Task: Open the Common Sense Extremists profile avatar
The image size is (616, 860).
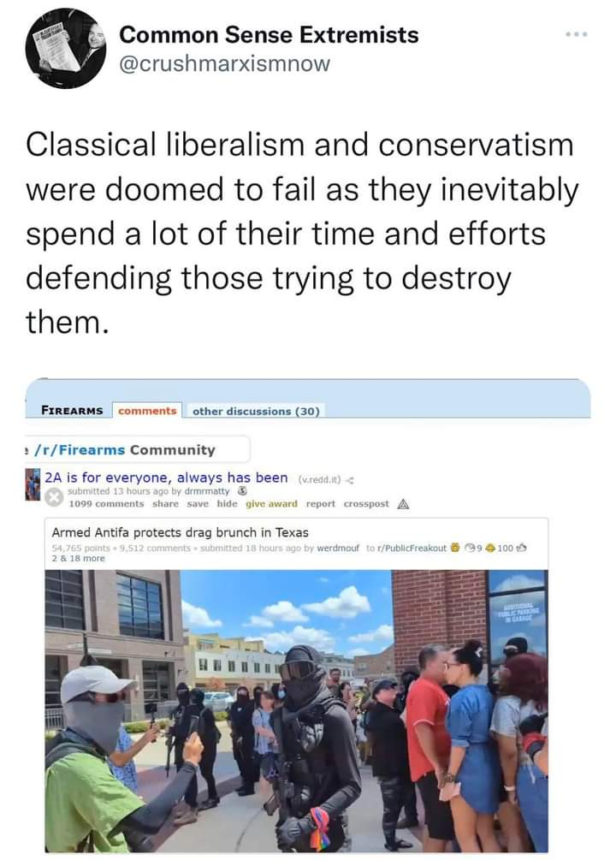Action: 65,48
